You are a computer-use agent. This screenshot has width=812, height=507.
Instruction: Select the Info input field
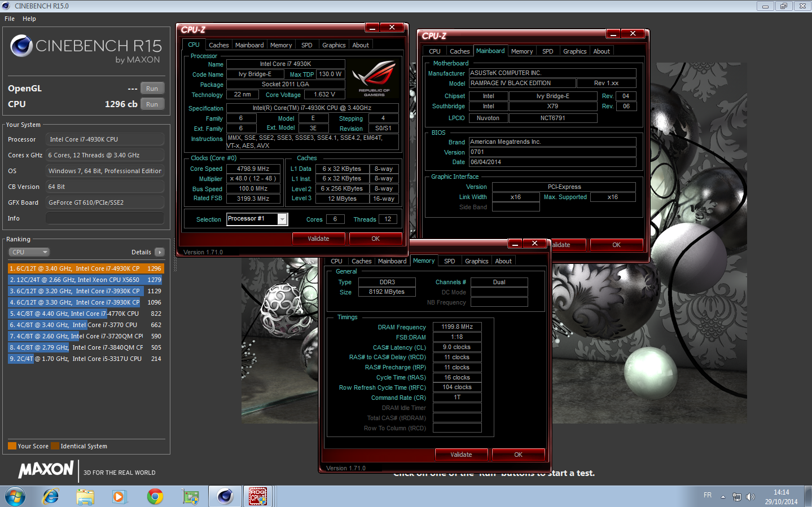[105, 218]
